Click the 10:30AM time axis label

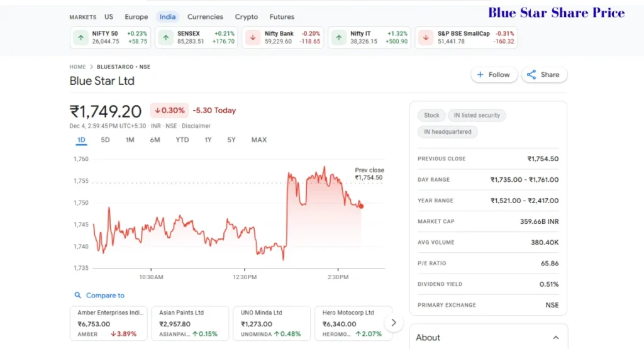click(x=151, y=277)
